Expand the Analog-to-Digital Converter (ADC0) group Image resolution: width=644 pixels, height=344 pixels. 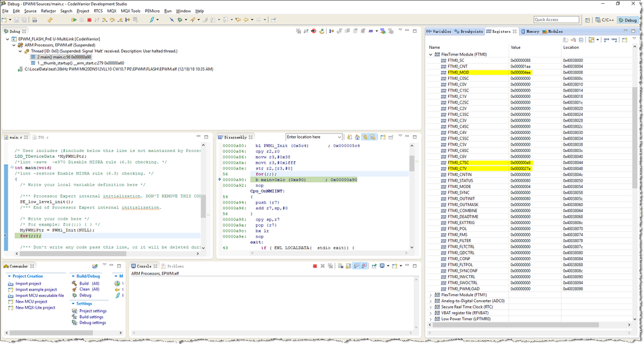click(431, 301)
